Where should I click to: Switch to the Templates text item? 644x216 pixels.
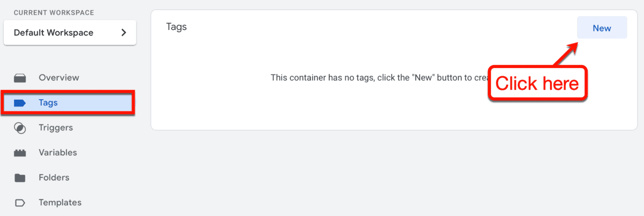click(60, 203)
